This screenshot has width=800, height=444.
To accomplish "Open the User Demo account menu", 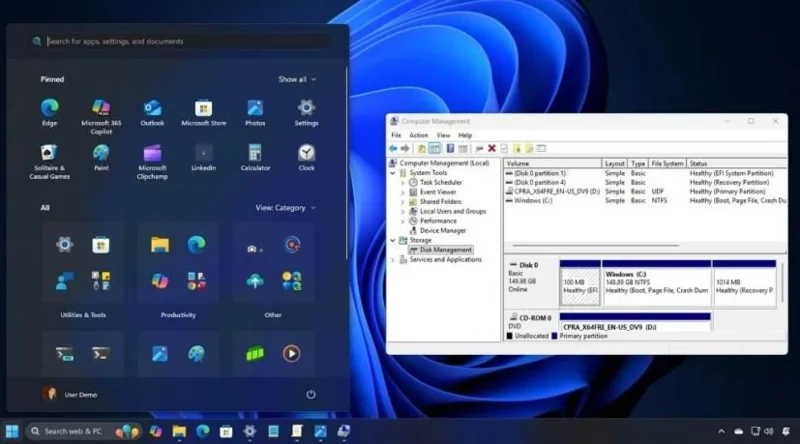I will [70, 394].
